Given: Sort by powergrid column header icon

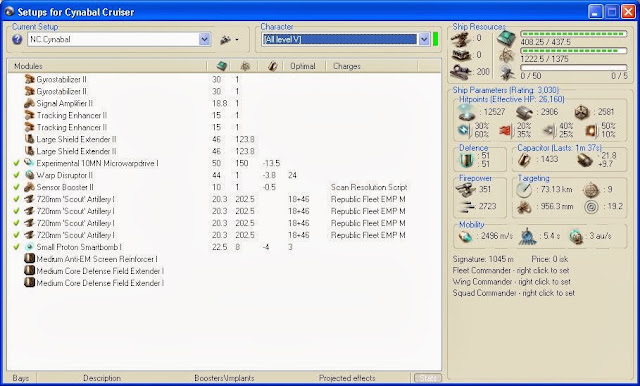Looking at the screenshot, I should point(245,66).
